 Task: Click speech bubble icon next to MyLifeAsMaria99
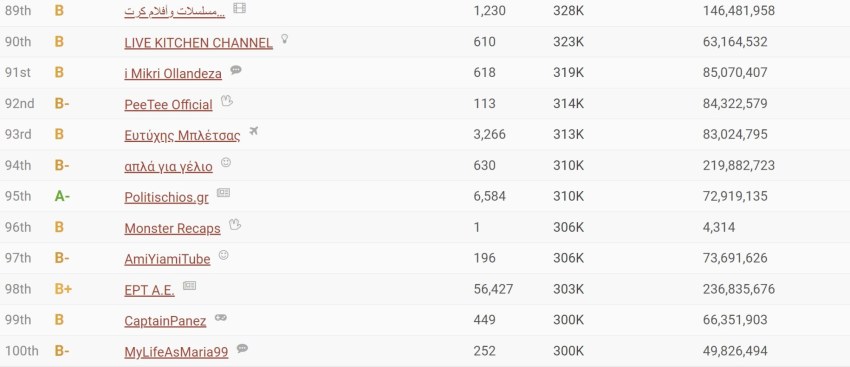(x=242, y=348)
